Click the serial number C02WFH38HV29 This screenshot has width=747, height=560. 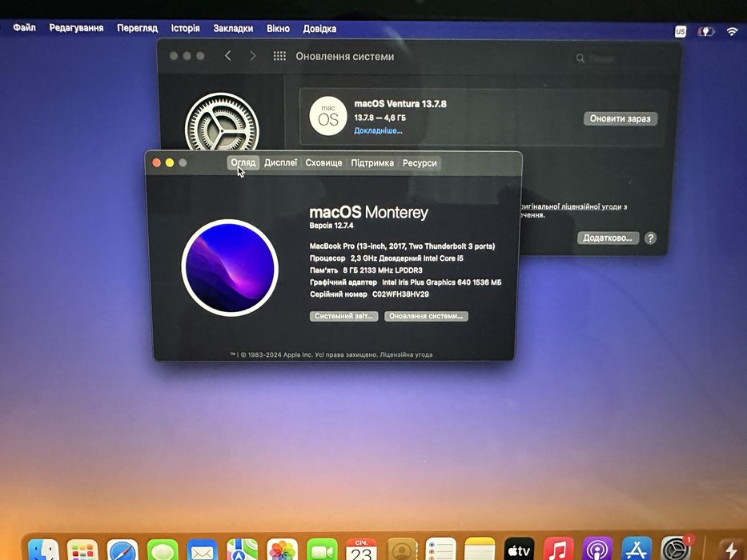click(400, 294)
